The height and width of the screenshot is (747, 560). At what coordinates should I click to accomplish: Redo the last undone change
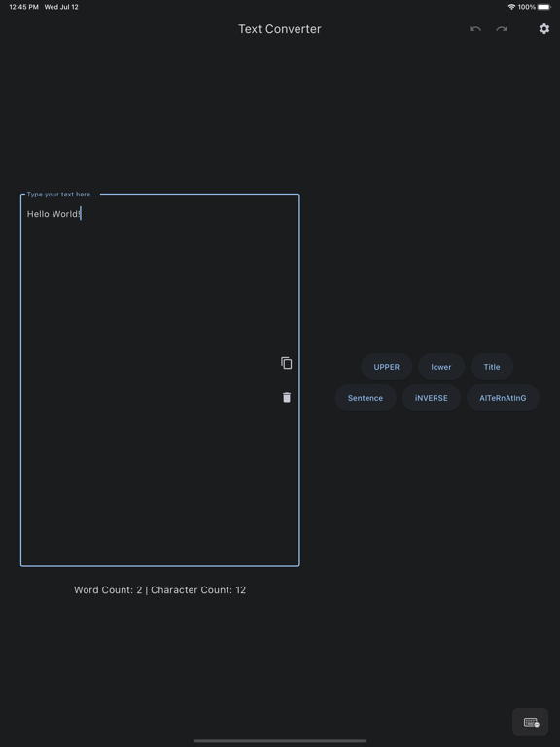(x=502, y=29)
